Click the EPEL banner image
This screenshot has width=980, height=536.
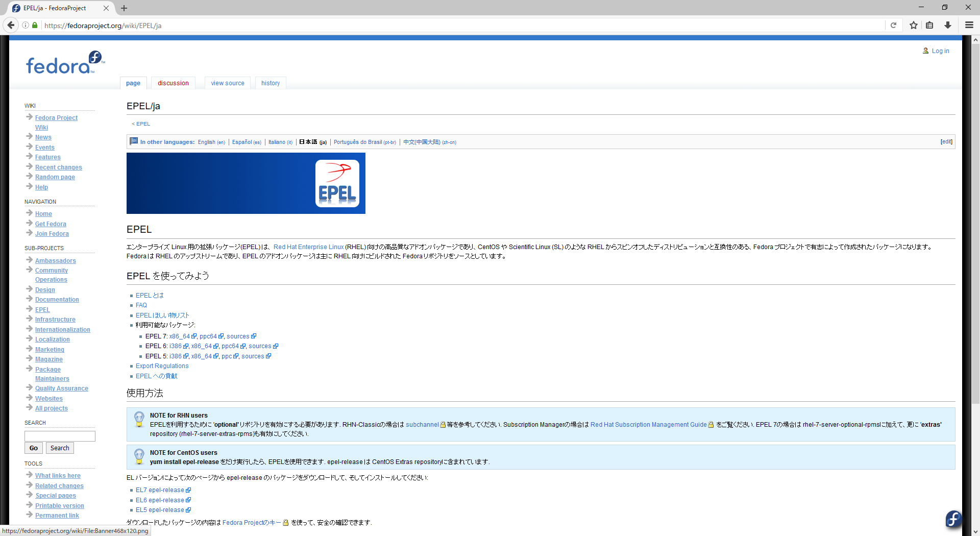pyautogui.click(x=246, y=183)
